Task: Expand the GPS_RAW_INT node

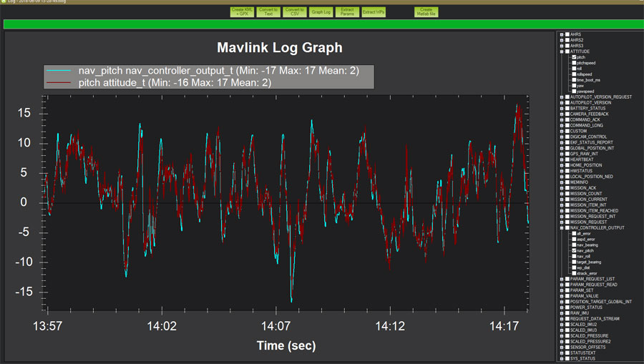Action: click(562, 154)
